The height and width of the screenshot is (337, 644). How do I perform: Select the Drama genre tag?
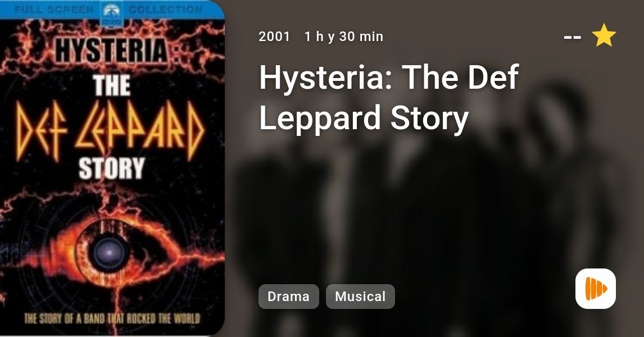tap(288, 297)
